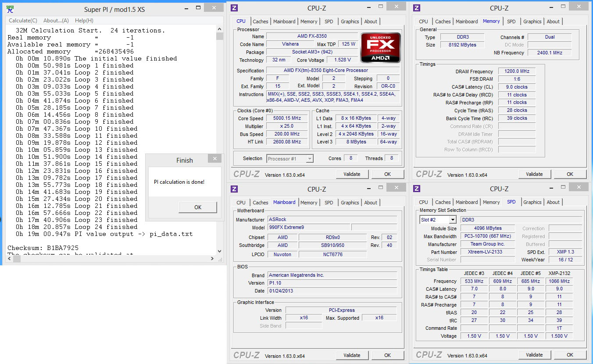Switch to Caches tab in Mainboard window
593x364 pixels.
coord(260,203)
